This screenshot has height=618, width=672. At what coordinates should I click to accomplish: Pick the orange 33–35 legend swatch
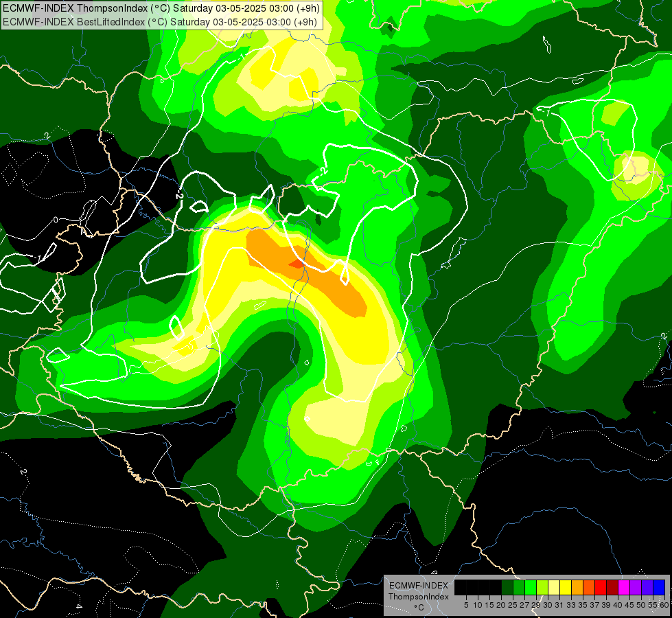pos(577,588)
